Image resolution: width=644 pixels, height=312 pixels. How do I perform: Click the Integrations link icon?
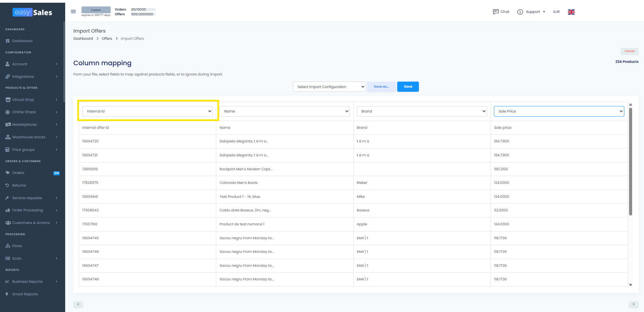pyautogui.click(x=7, y=76)
